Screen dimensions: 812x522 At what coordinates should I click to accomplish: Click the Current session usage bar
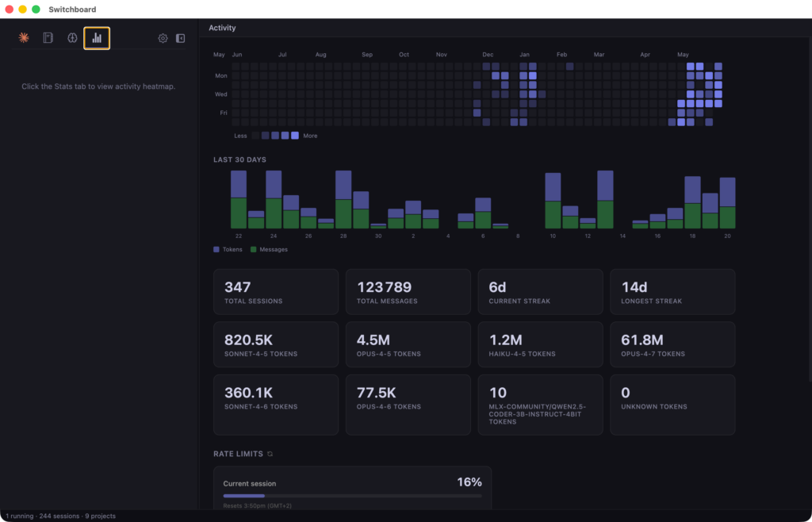pos(353,496)
